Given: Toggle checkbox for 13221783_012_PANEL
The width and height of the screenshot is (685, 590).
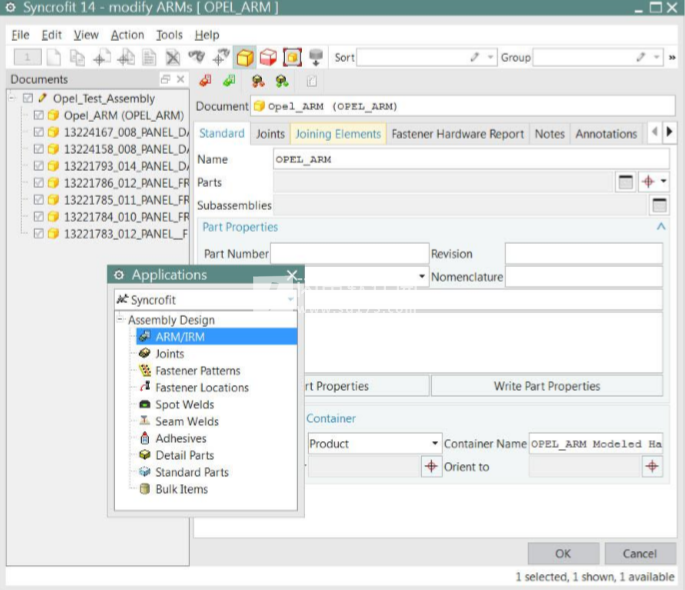Looking at the screenshot, I should 38,234.
